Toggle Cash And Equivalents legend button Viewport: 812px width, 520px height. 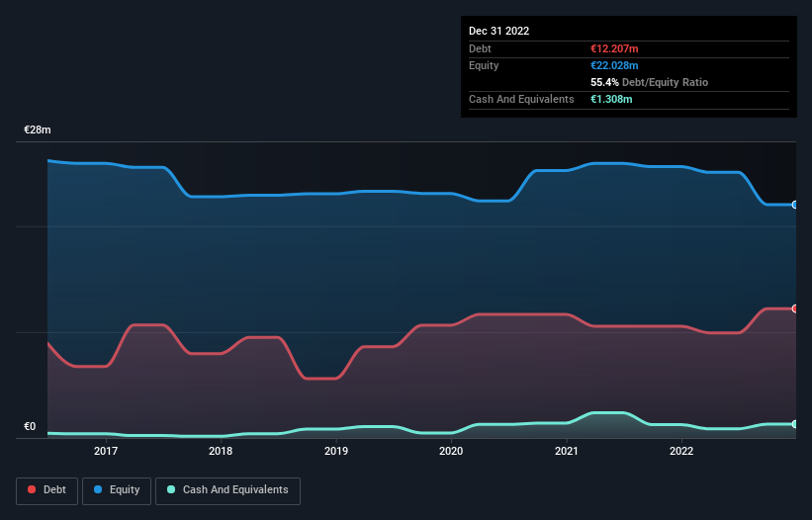coord(227,490)
